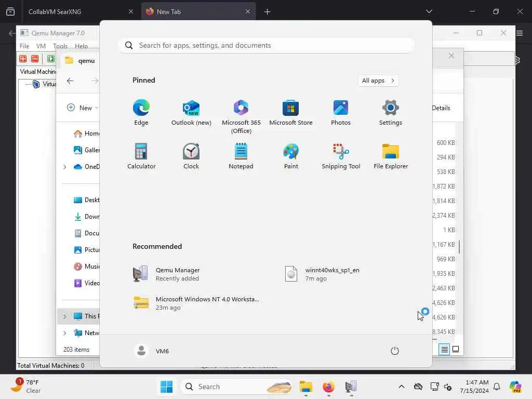The height and width of the screenshot is (399, 532).
Task: Click the Windows Start button on taskbar
Action: point(166,387)
